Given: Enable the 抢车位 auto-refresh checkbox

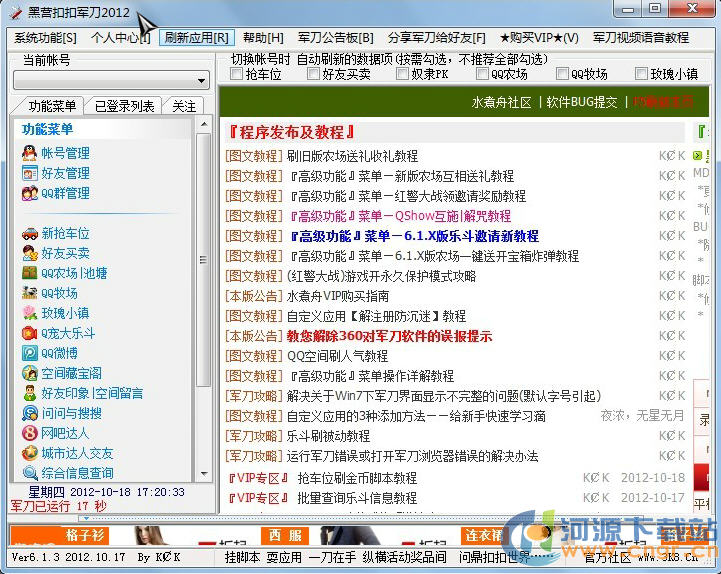Looking at the screenshot, I should pos(236,74).
